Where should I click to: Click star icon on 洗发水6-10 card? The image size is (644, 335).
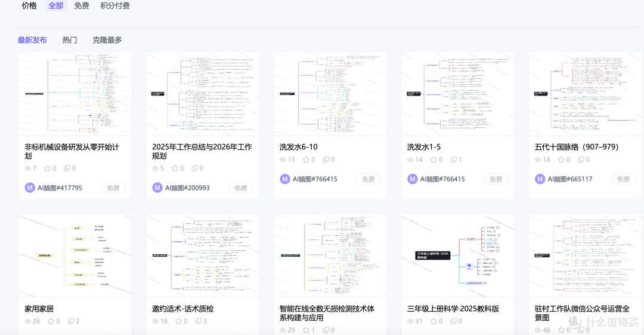[x=306, y=159]
